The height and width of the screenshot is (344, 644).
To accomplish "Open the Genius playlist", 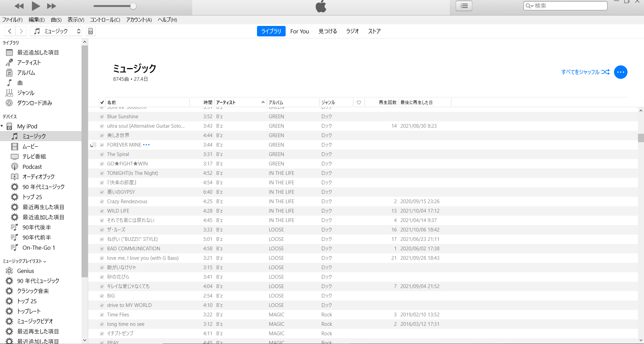I will [x=26, y=271].
